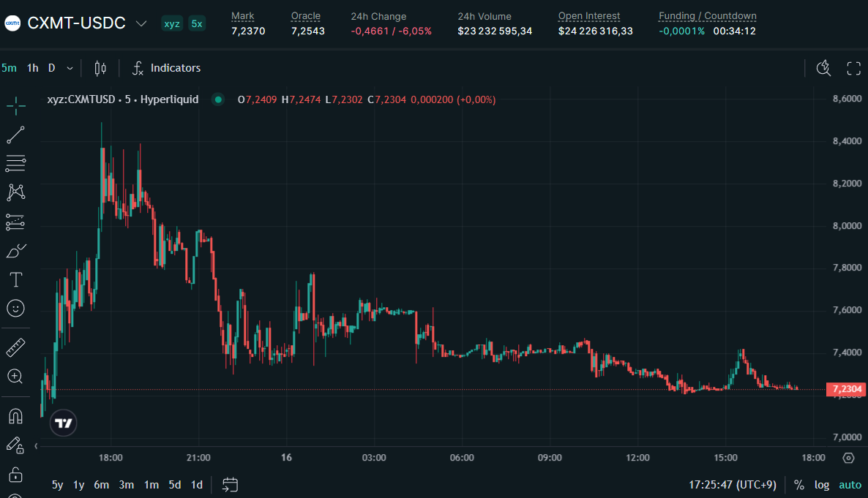
Task: Click the 24h Change value -0,4661 / -6,05%
Action: click(391, 31)
